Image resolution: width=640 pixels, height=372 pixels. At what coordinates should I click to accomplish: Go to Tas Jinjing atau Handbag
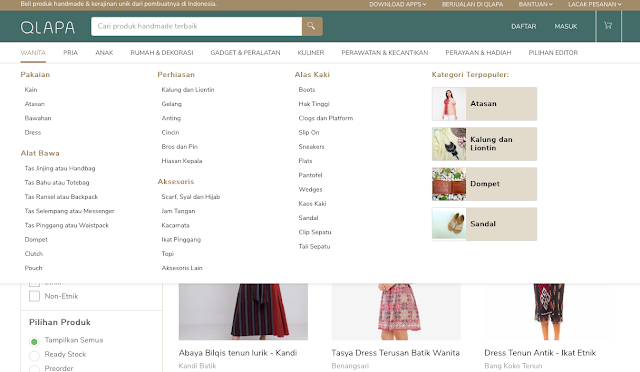[60, 168]
